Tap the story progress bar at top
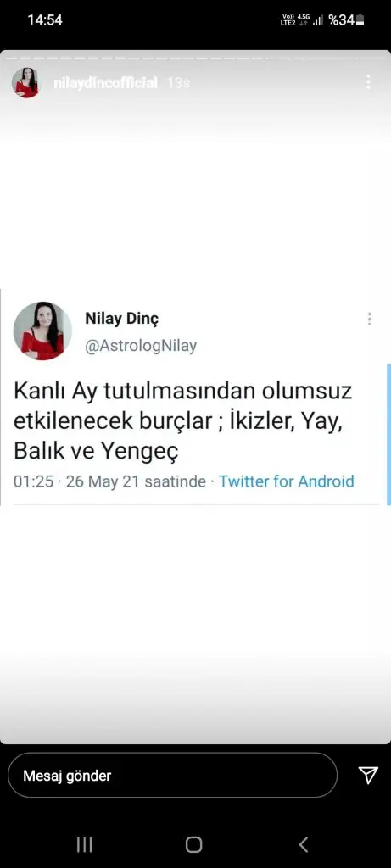The image size is (391, 868). tap(195, 58)
